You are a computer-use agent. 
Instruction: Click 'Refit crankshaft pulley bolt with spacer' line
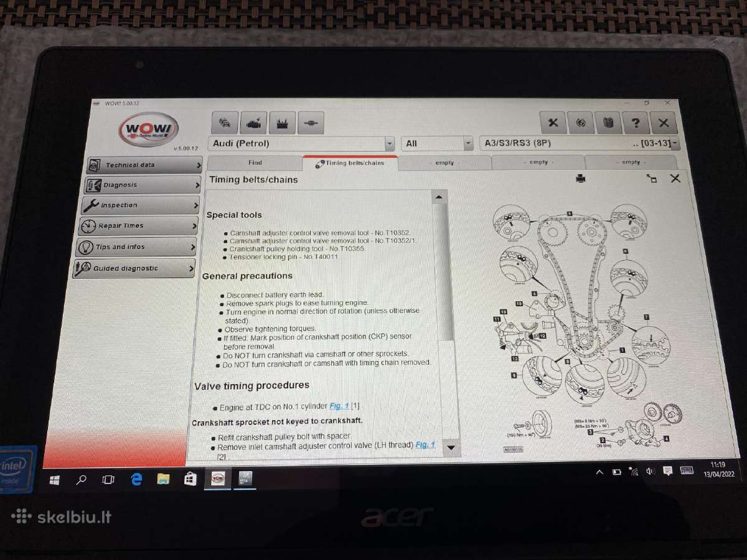(x=285, y=436)
